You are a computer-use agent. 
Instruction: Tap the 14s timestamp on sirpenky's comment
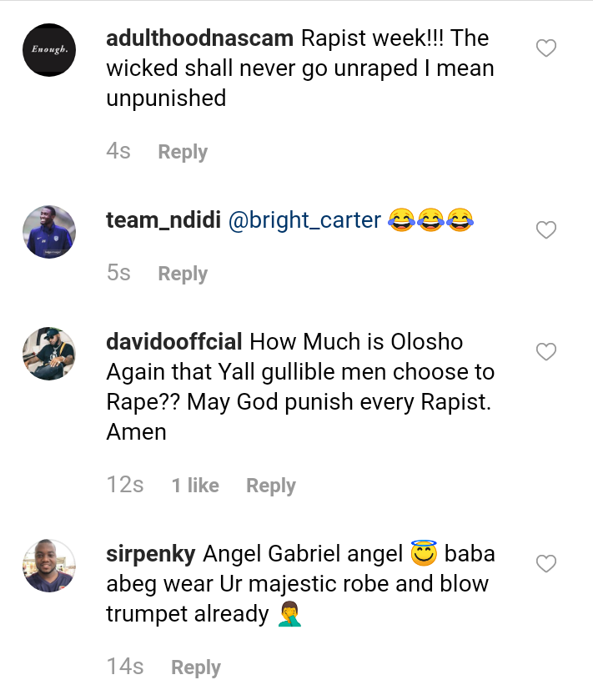tap(125, 667)
